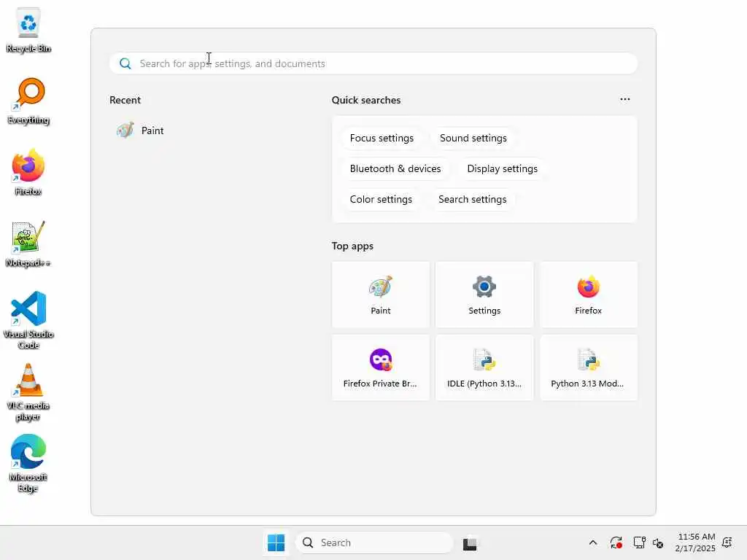Launch Paint from the Top apps grid
Screen dimensions: 747x560
click(381, 295)
